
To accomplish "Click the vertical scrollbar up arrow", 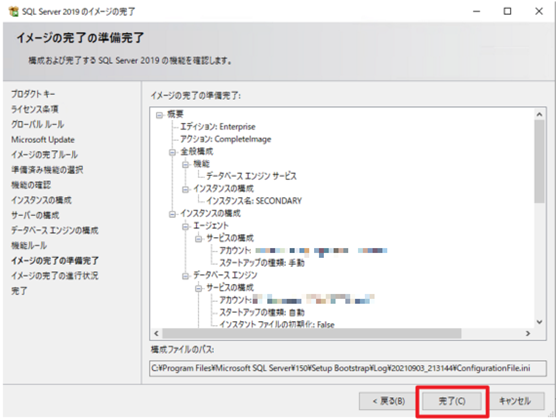I will 539,114.
